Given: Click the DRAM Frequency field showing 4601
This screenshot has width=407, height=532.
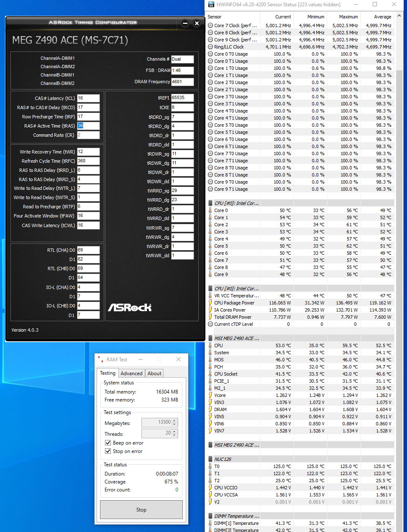Looking at the screenshot, I should pyautogui.click(x=182, y=82).
